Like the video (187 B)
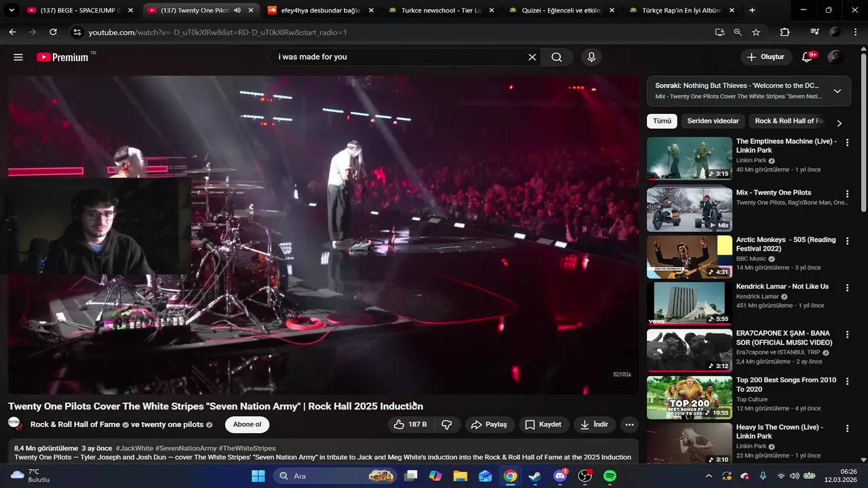Image resolution: width=868 pixels, height=488 pixels. [x=410, y=424]
